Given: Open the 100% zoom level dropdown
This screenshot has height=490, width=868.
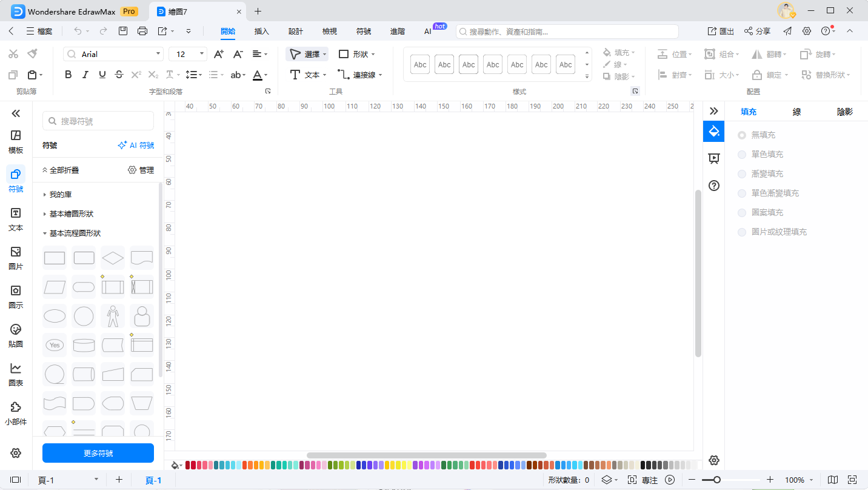Looking at the screenshot, I should click(x=799, y=480).
